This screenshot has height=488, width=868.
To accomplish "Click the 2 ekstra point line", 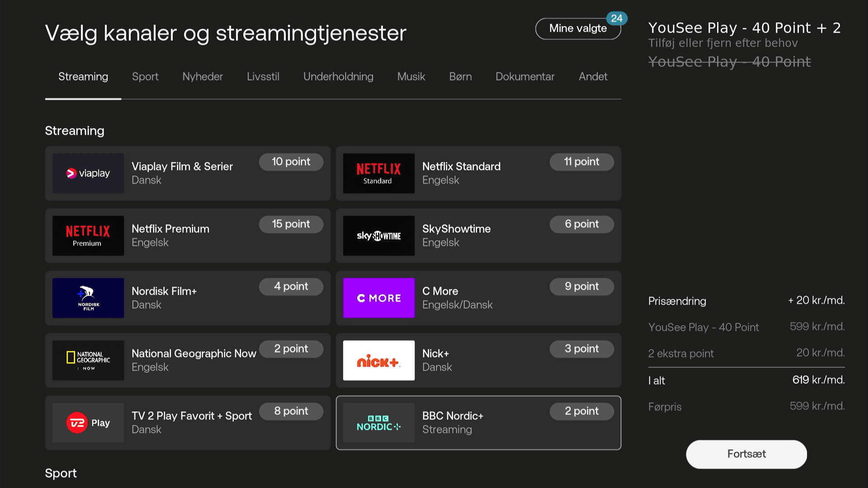I will [x=746, y=353].
